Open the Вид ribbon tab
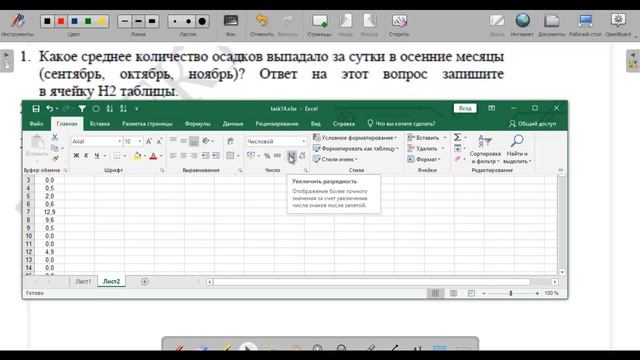 point(316,124)
